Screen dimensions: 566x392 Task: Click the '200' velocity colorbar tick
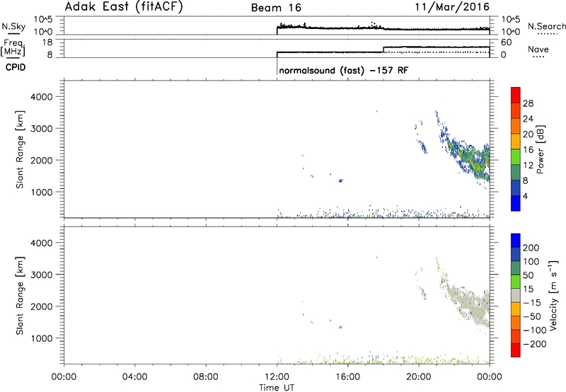click(x=531, y=248)
